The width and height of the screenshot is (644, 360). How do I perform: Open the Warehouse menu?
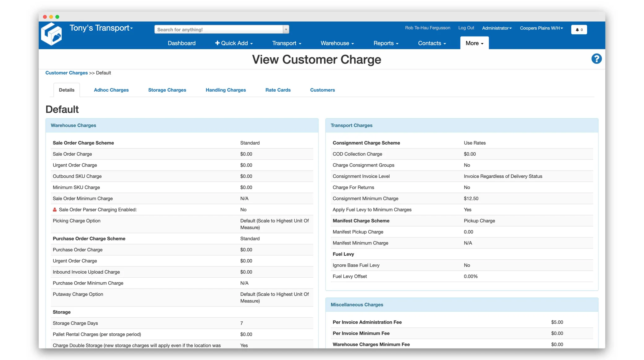click(337, 43)
